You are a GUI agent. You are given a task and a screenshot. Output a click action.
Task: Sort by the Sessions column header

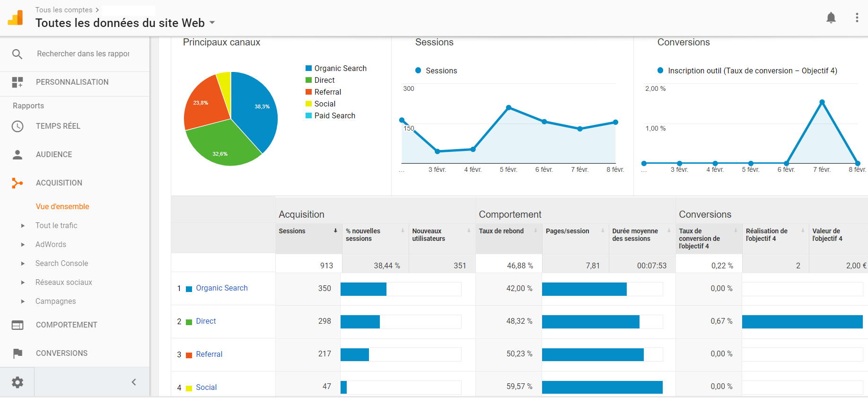pos(292,231)
